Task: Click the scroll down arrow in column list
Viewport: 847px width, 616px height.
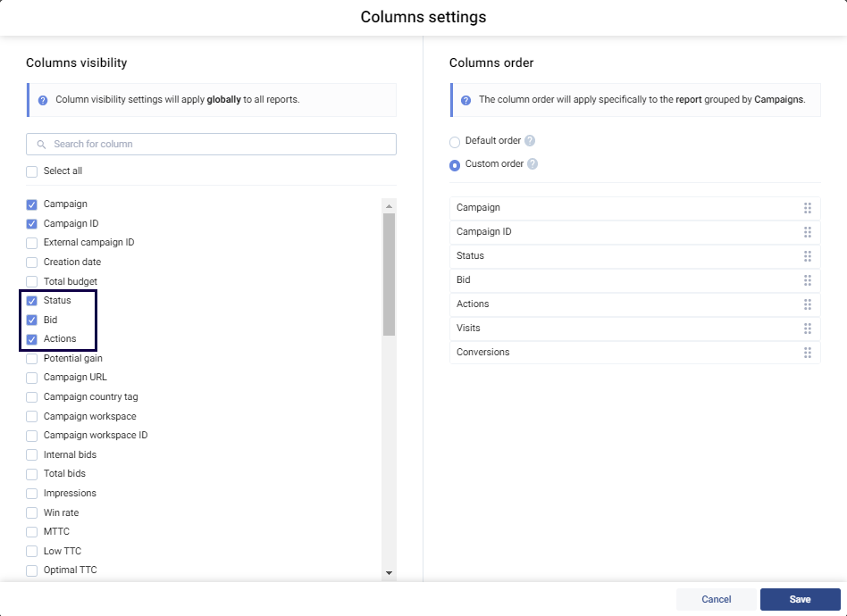Action: pos(389,572)
